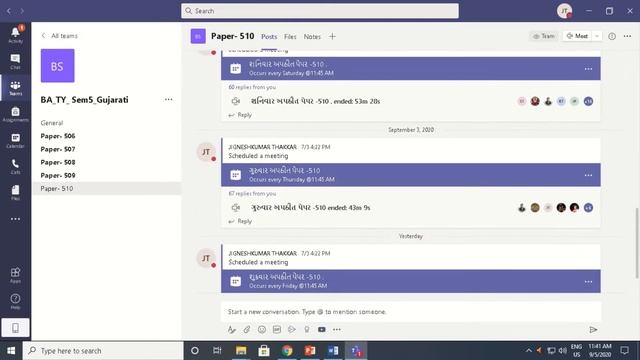Open options for the Thursday meeting card

click(588, 175)
